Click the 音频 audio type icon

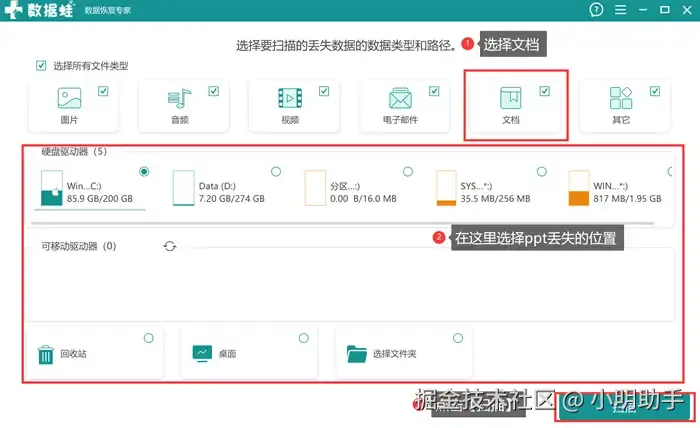click(x=179, y=98)
